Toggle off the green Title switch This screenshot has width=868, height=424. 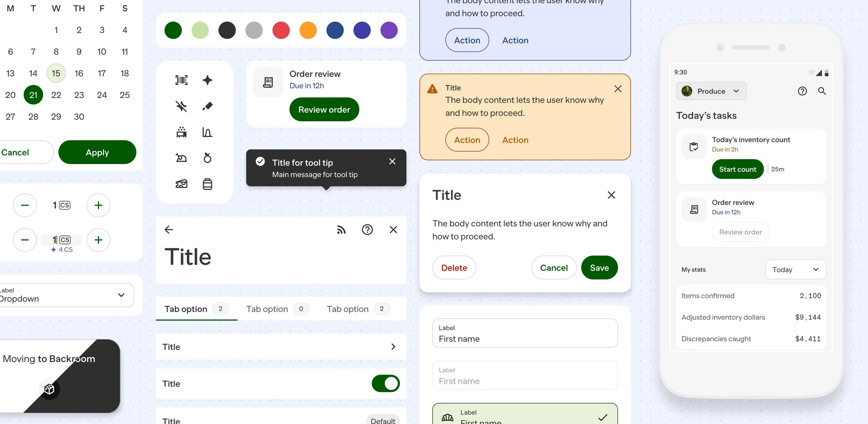pos(385,383)
